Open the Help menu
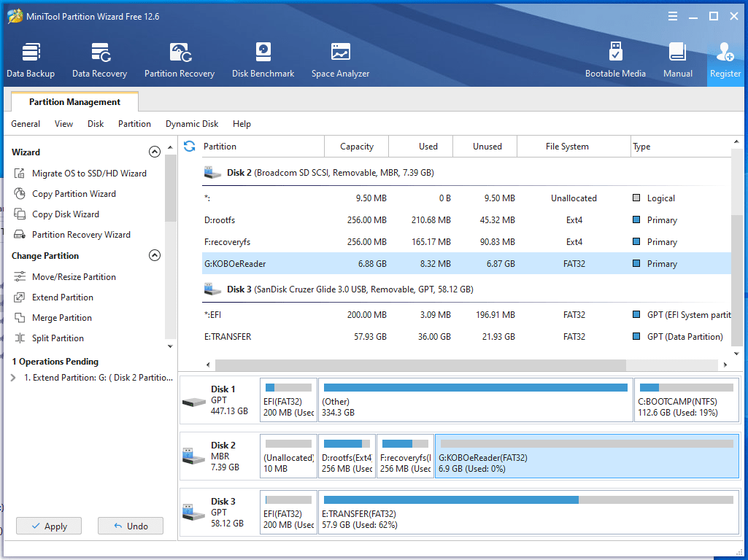This screenshot has height=560, width=748. (x=242, y=124)
